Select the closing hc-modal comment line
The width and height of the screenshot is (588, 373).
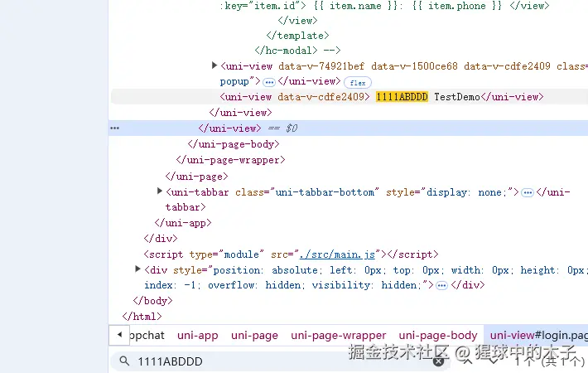click(x=297, y=51)
